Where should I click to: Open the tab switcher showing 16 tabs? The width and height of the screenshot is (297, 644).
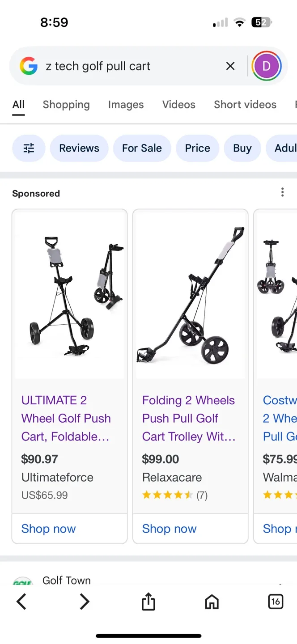click(276, 602)
